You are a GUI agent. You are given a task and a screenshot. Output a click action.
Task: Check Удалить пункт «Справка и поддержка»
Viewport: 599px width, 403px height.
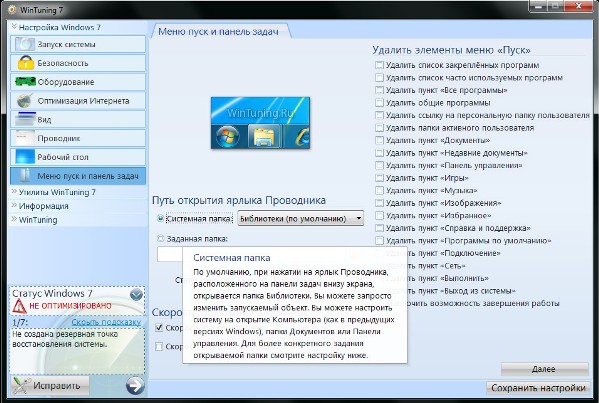coord(379,228)
